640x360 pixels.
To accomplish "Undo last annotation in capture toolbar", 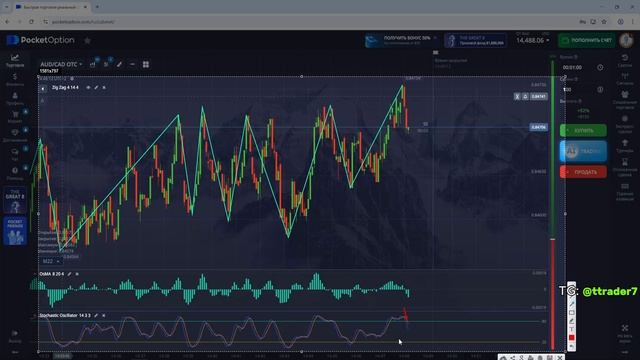I will (x=571, y=346).
